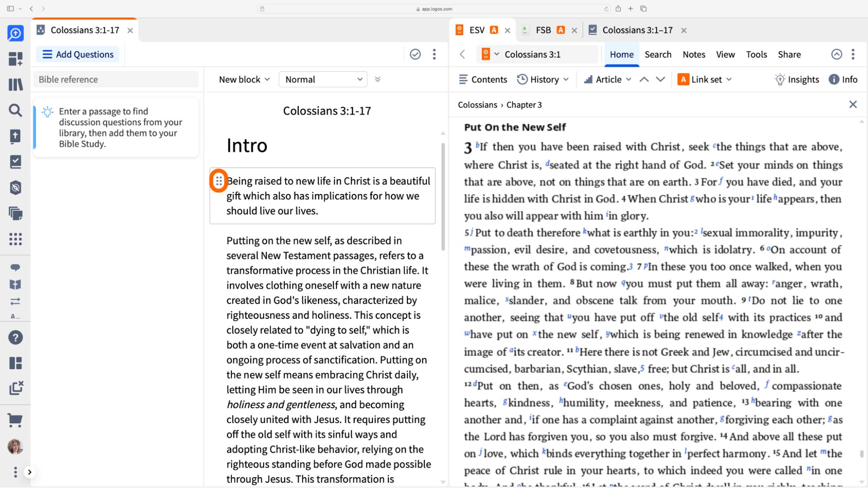Open the Article navigation dropdown
The image size is (868, 488).
coord(607,79)
